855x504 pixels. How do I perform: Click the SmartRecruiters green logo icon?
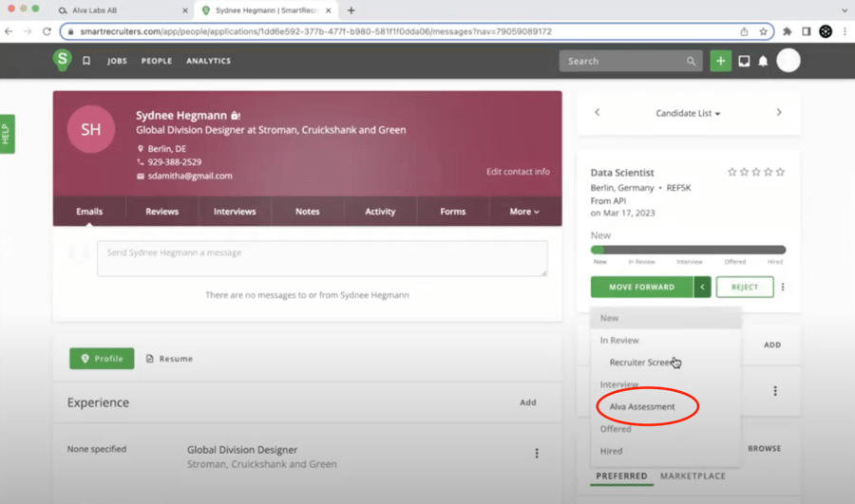62,60
